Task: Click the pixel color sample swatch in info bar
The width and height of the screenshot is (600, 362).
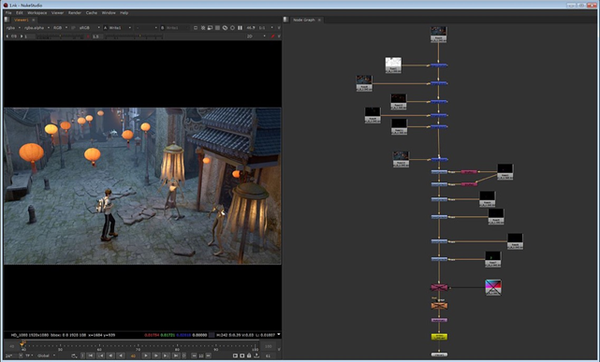Action: tap(211, 335)
